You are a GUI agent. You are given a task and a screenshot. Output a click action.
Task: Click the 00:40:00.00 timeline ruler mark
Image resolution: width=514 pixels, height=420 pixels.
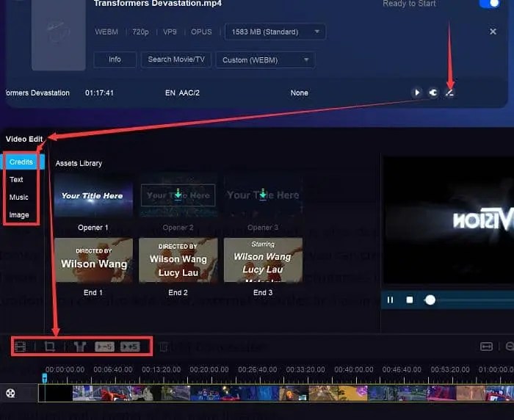click(x=354, y=369)
